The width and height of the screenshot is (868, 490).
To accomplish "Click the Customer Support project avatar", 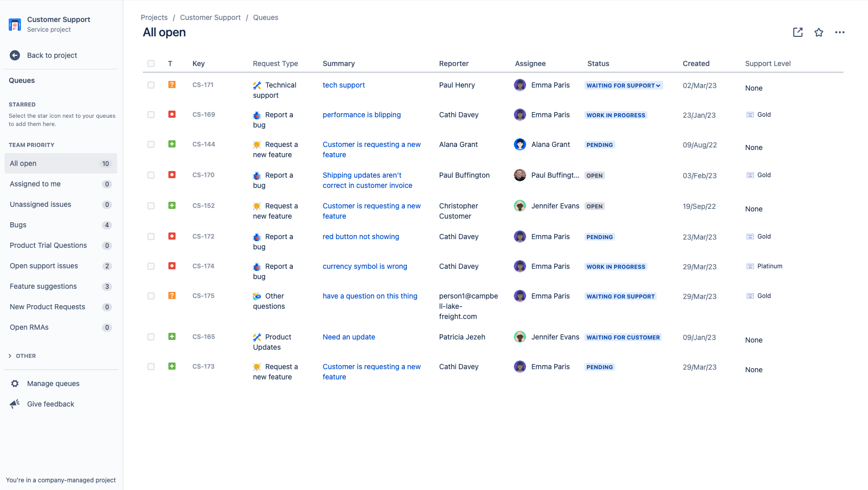I will pyautogui.click(x=15, y=24).
